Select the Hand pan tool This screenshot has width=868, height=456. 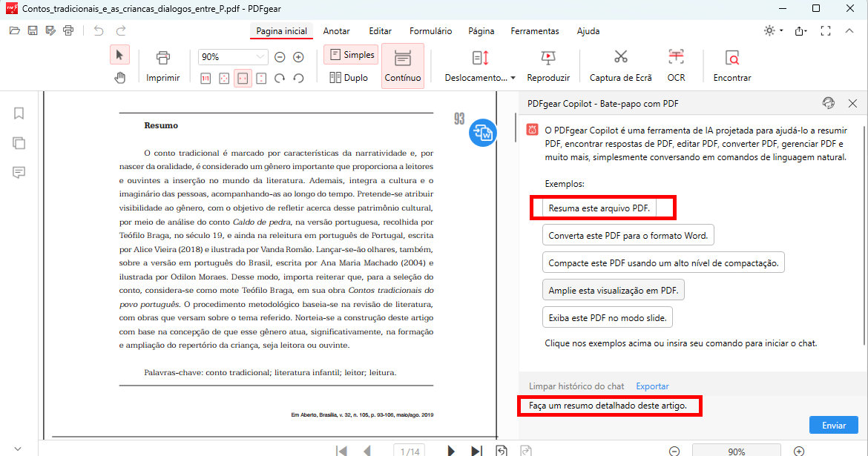point(119,78)
